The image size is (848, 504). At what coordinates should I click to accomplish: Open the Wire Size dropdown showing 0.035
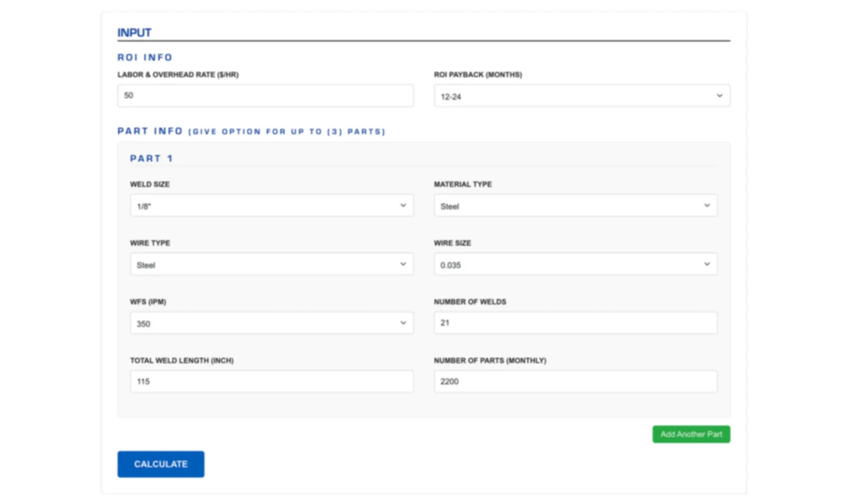point(575,264)
